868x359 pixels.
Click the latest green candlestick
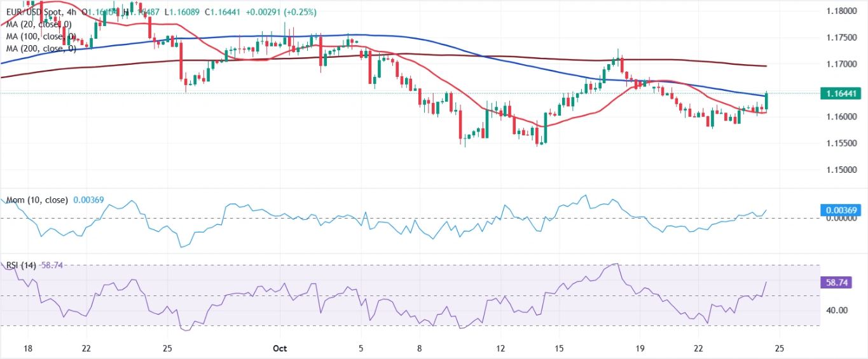pos(766,101)
